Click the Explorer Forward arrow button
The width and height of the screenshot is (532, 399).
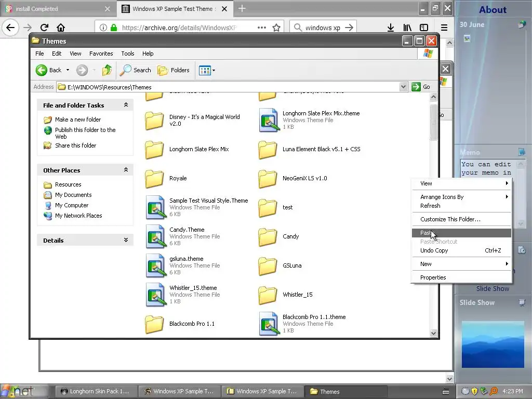[82, 70]
